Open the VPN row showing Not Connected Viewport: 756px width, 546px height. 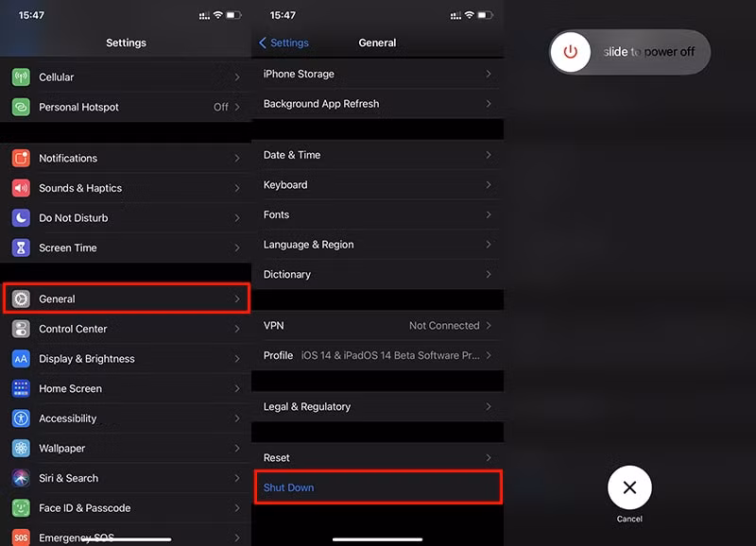tap(377, 326)
